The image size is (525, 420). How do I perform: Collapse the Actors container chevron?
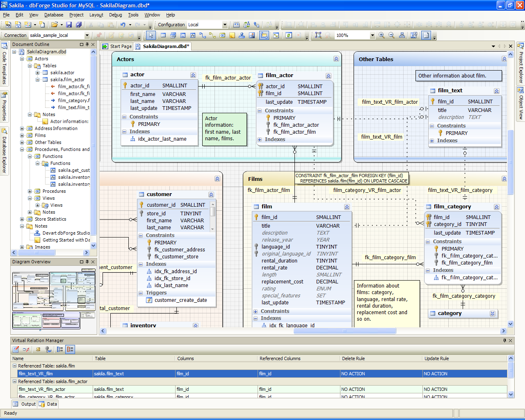pyautogui.click(x=336, y=59)
